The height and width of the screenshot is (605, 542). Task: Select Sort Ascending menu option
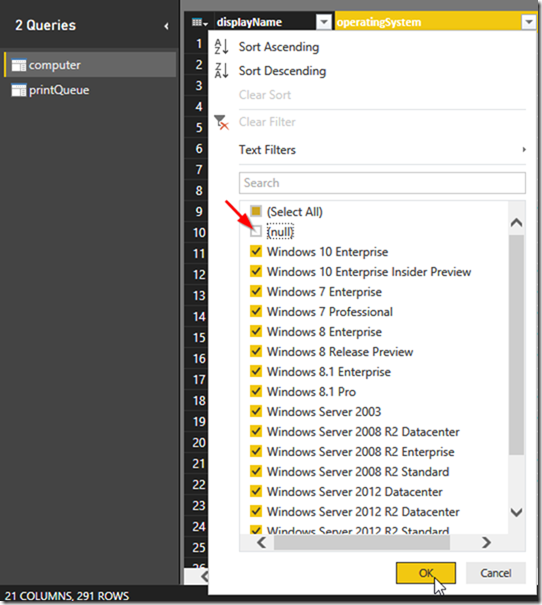pyautogui.click(x=279, y=47)
